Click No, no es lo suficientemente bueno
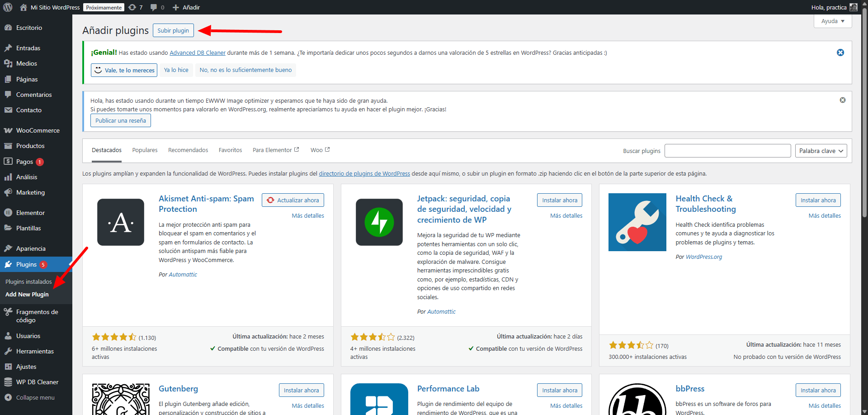Screen dimensions: 868x415 pyautogui.click(x=245, y=70)
